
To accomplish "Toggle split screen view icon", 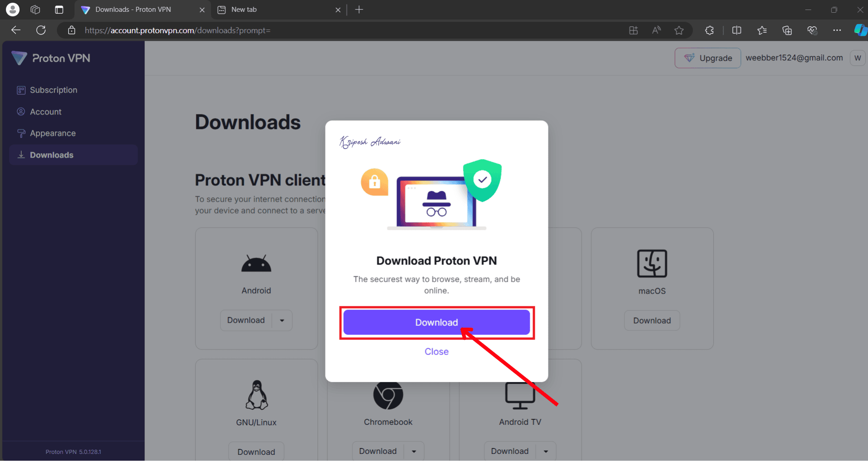I will click(737, 30).
